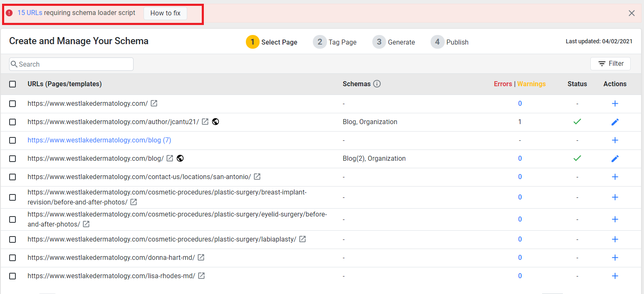Select the checkbox for the lisa-rhodes-md row

(x=12, y=276)
